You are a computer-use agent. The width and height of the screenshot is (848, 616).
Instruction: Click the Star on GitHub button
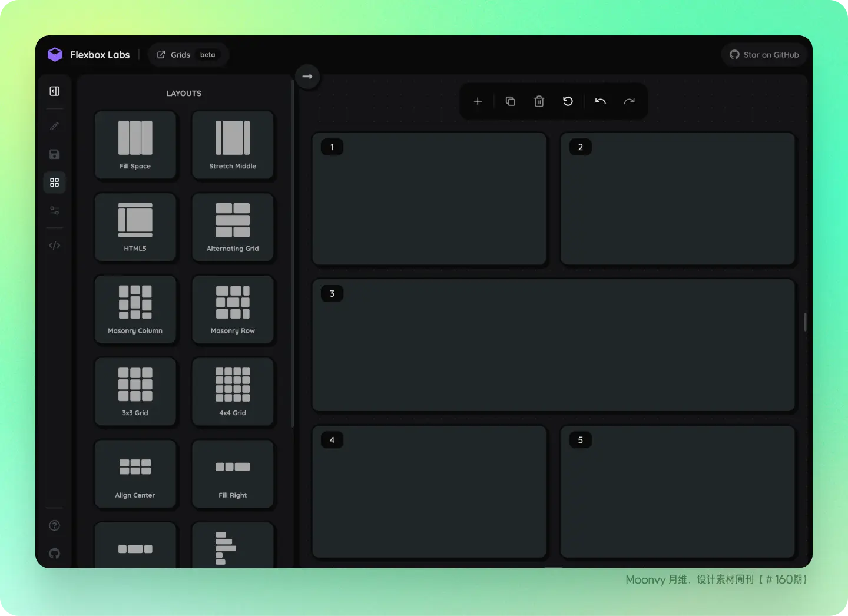click(764, 55)
